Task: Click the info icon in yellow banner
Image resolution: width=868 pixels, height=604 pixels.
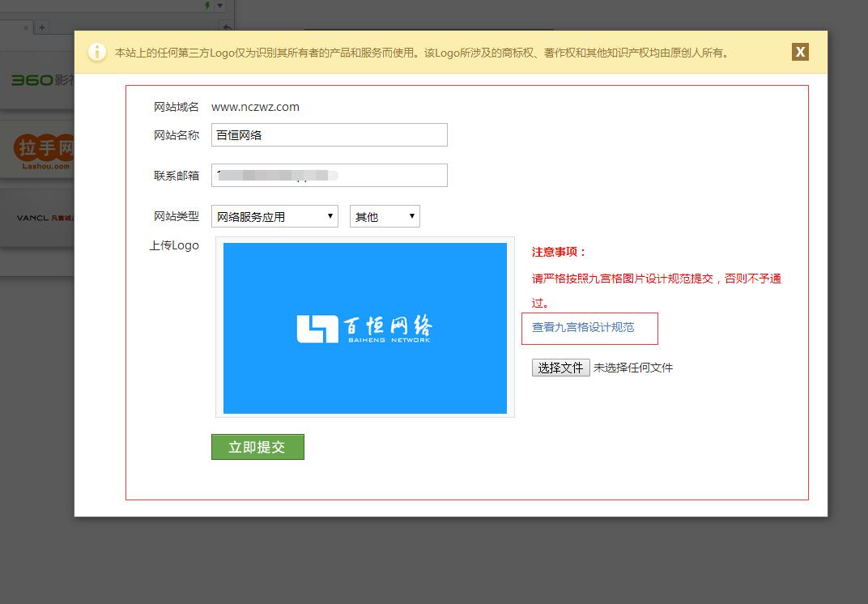Action: (x=97, y=52)
